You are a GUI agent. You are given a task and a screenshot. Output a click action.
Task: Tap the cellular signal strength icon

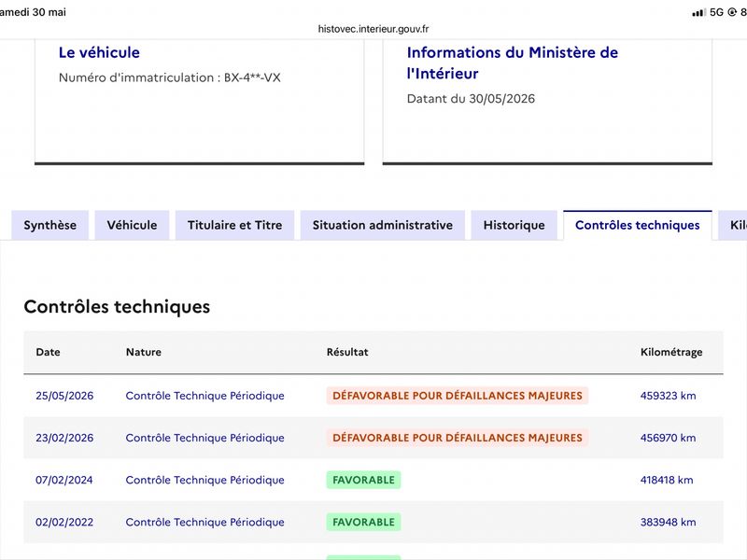click(698, 13)
